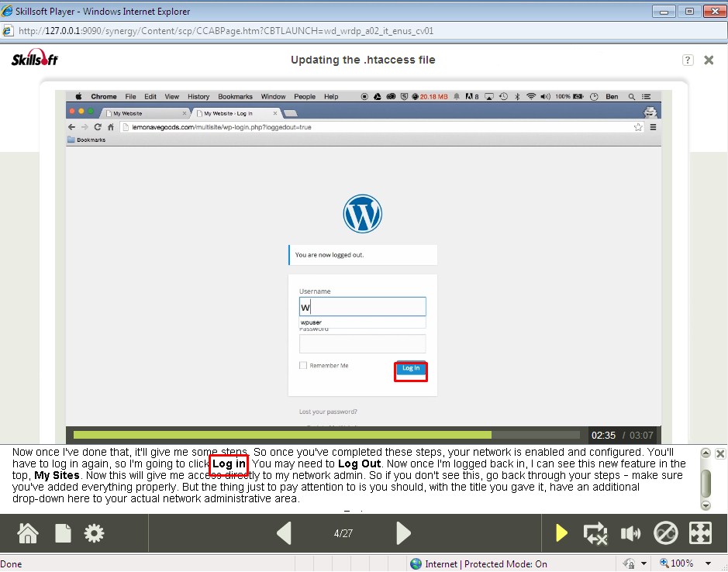728x572 pixels.
Task: Click the transcript scrollbar thumb
Action: [x=706, y=483]
